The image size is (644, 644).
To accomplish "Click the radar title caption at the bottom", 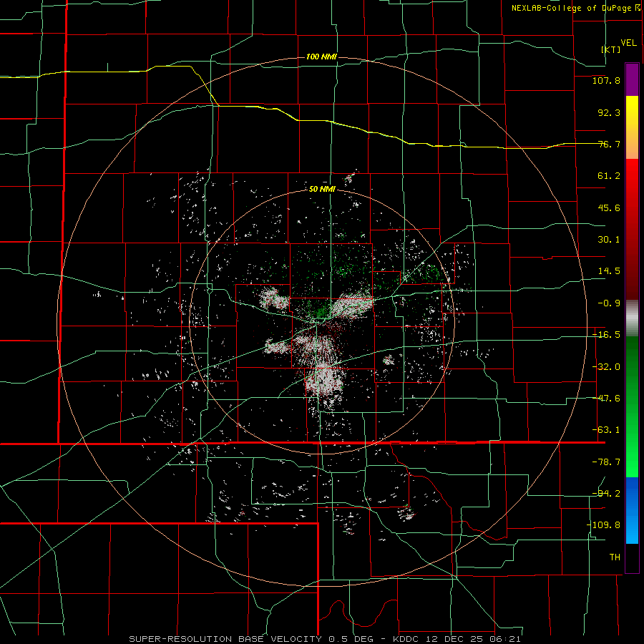I will click(x=325, y=639).
